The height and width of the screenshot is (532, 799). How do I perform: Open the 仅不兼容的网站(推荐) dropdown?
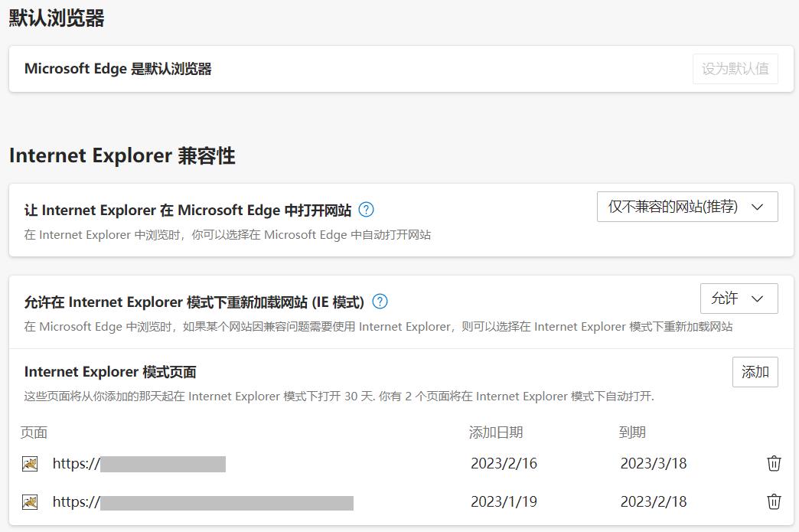click(686, 207)
